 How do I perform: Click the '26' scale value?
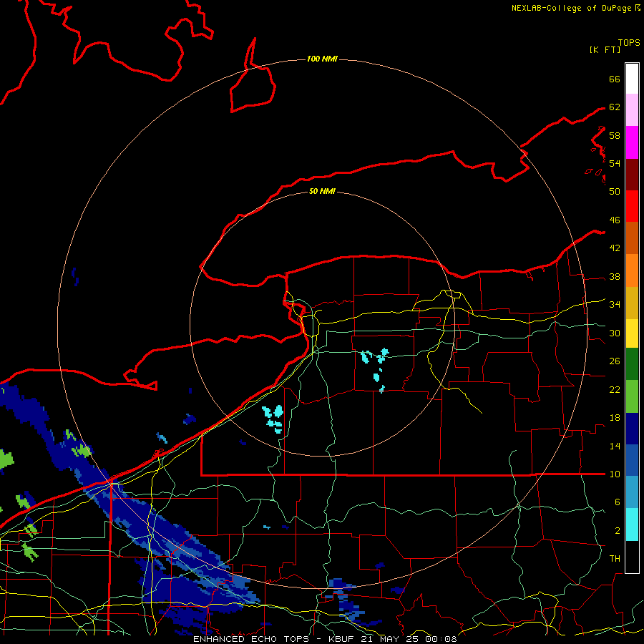point(615,361)
